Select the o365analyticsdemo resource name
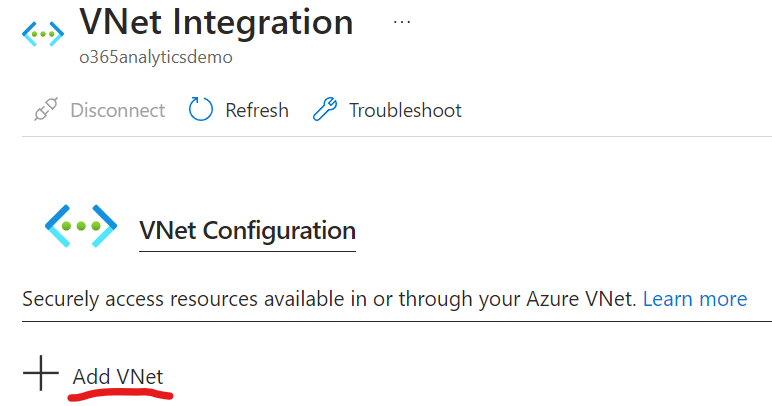The image size is (772, 406). (156, 57)
